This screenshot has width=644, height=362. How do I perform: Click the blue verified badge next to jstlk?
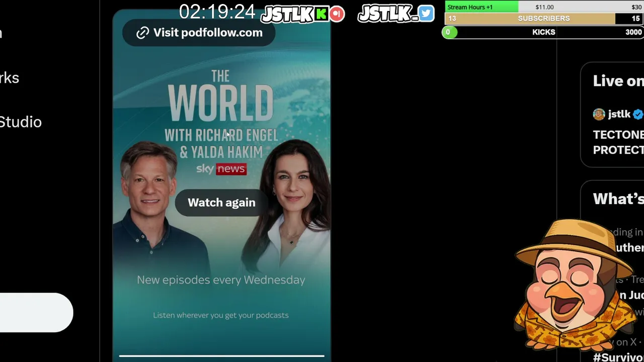pyautogui.click(x=638, y=114)
